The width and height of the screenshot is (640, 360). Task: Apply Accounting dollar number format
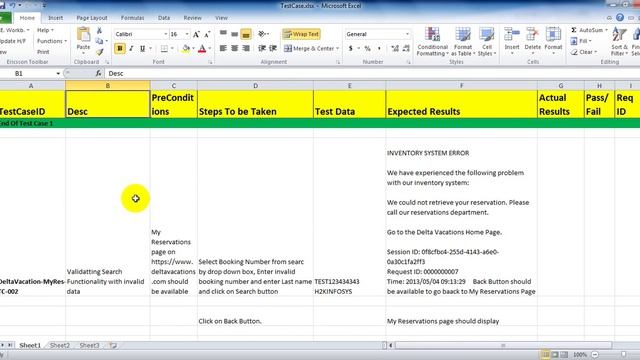pos(350,49)
